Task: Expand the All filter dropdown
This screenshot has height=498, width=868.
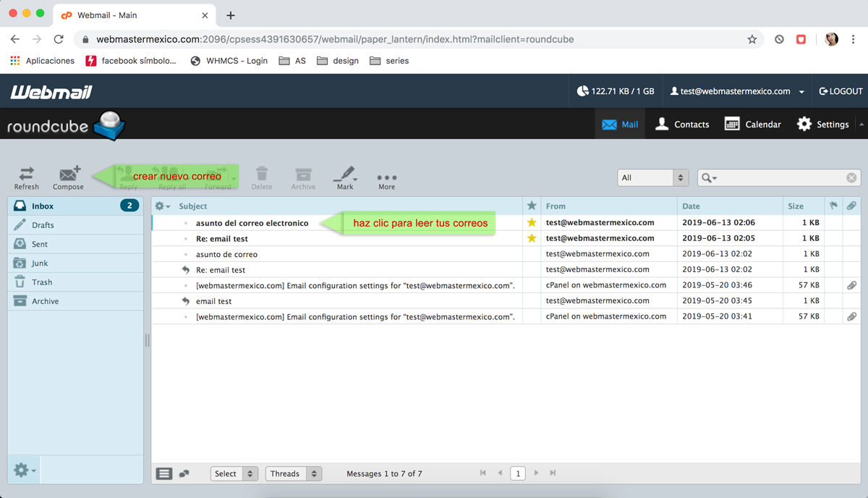Action: [652, 177]
